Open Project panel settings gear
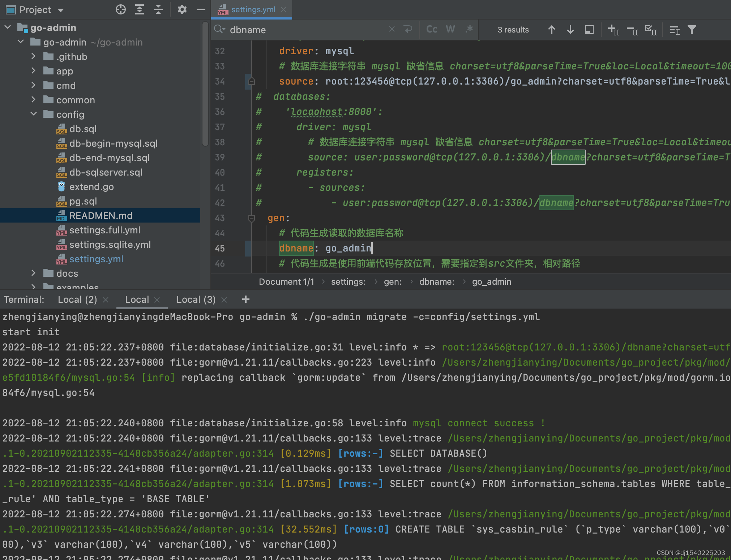Viewport: 731px width, 560px height. pos(182,10)
